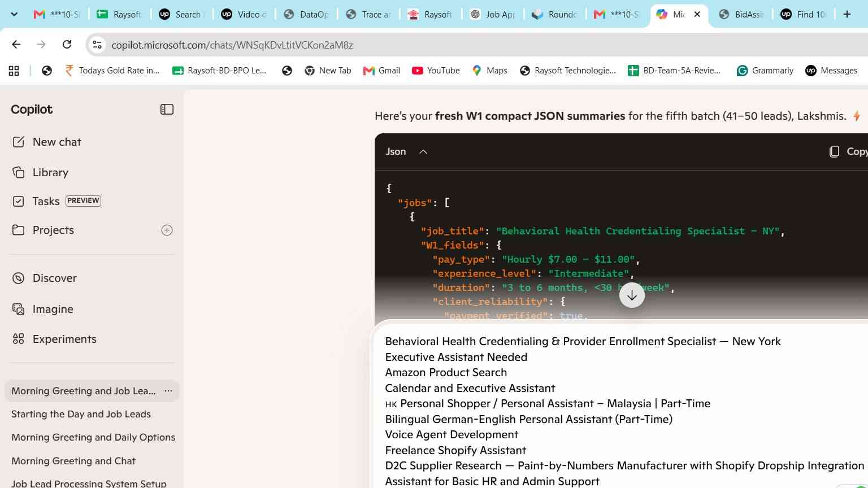Open options for Morning Greeting and Job Leads chat
Image resolution: width=868 pixels, height=488 pixels.
(168, 391)
